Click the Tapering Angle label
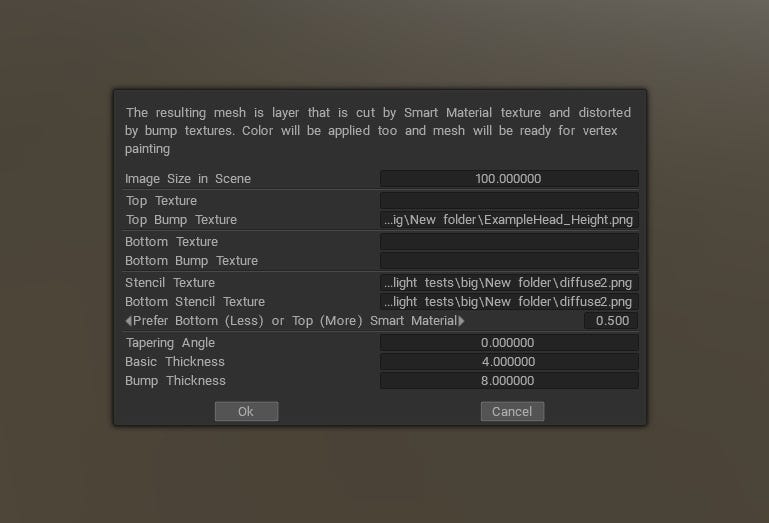 [x=170, y=342]
